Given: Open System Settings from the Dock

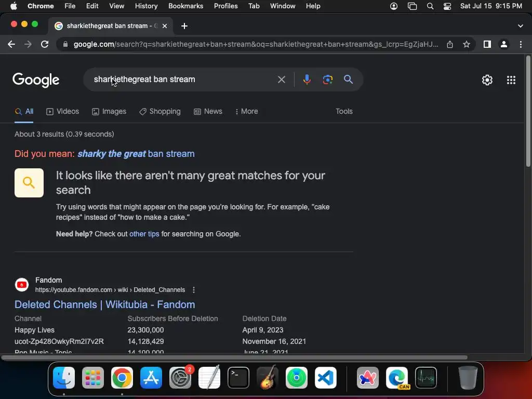Looking at the screenshot, I should 180,378.
